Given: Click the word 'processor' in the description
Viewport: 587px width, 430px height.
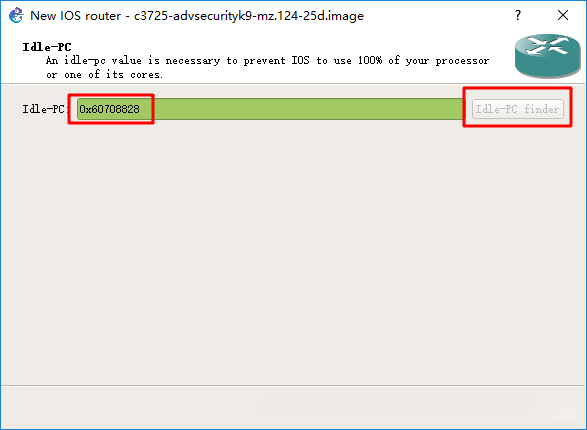Looking at the screenshot, I should pyautogui.click(x=462, y=61).
